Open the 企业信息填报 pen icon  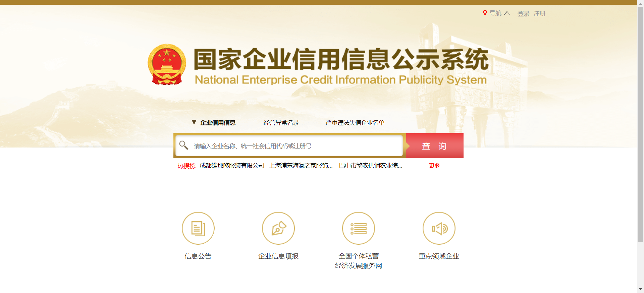[278, 228]
